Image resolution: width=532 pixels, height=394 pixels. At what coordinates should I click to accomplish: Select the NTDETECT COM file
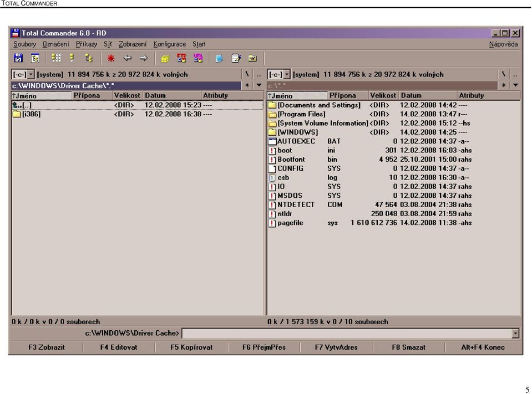[393, 204]
